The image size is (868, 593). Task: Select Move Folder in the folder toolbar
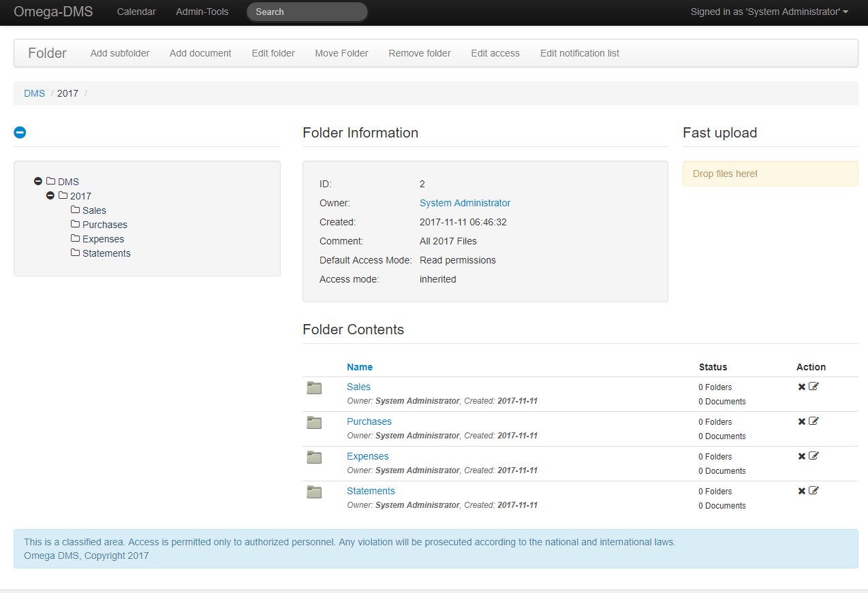341,53
